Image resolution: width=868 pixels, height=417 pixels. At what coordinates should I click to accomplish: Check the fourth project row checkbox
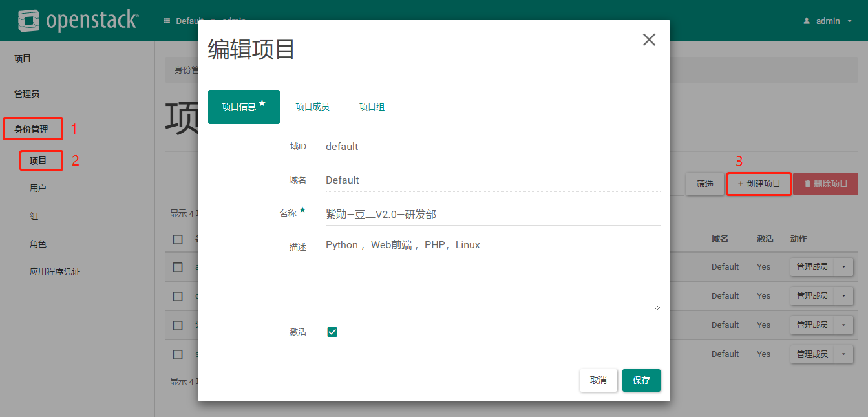[178, 354]
